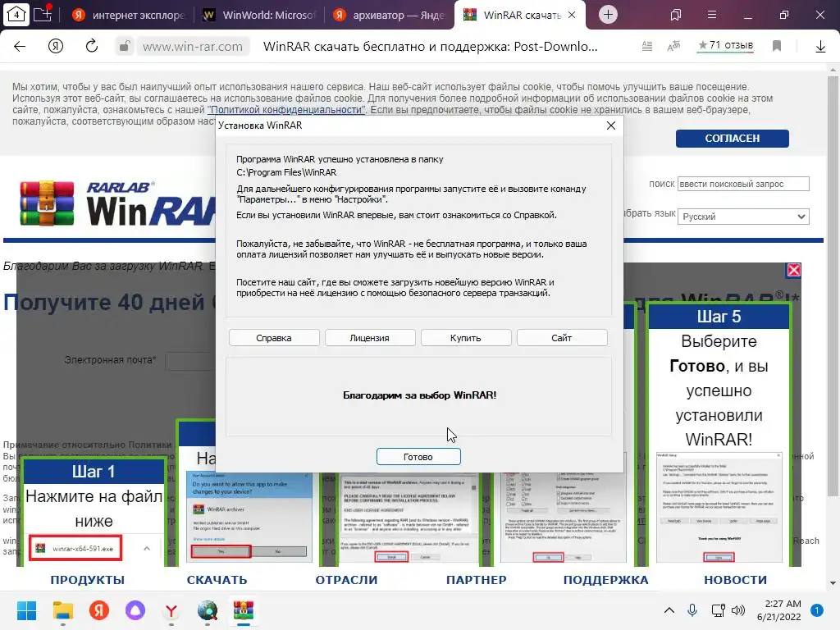The image size is (840, 630).
Task: Switch to WinWorld: Microsoft tab
Action: point(258,15)
